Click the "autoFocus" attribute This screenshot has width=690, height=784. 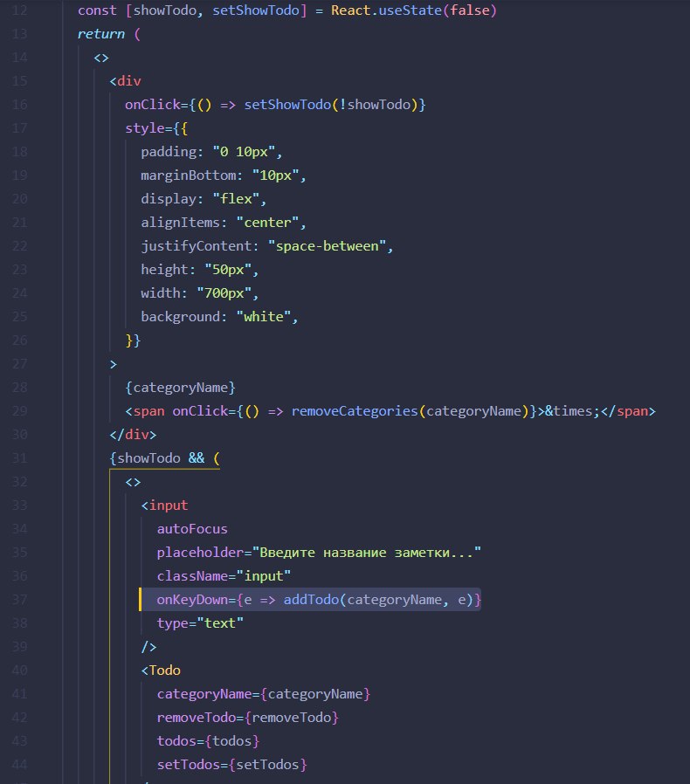click(x=192, y=529)
